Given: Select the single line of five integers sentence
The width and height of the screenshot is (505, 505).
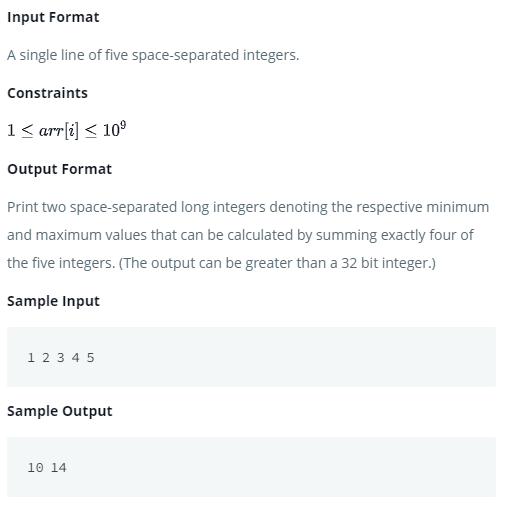Looking at the screenshot, I should click(153, 55).
